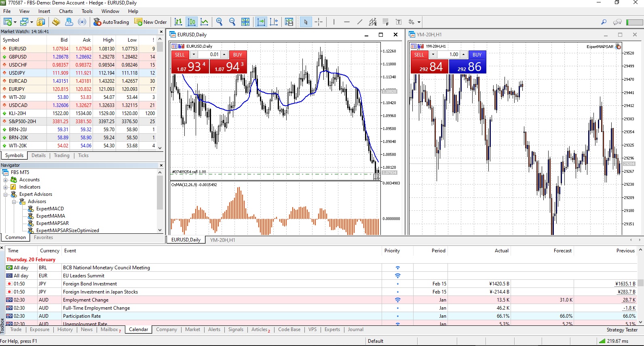Open the EURUSD volume dropdown arrow
The image size is (644, 346).
pos(194,55)
